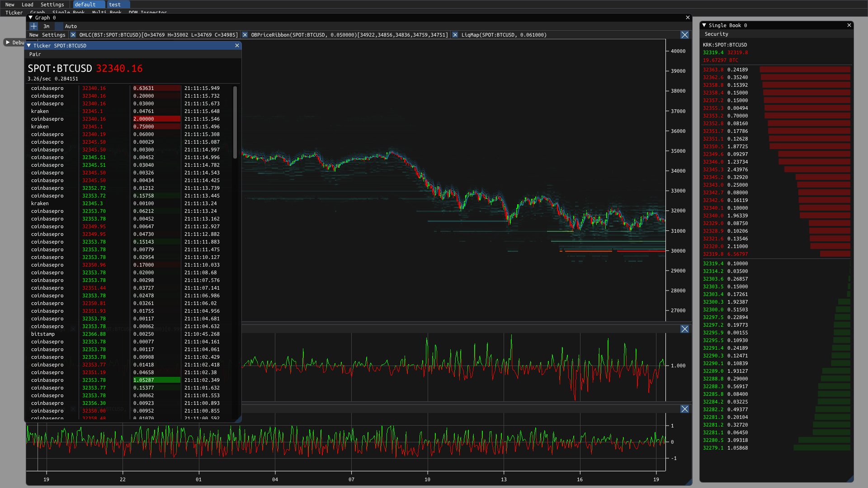Screen dimensions: 868x488
Task: Click the 40000 price axis label
Action: 678,51
